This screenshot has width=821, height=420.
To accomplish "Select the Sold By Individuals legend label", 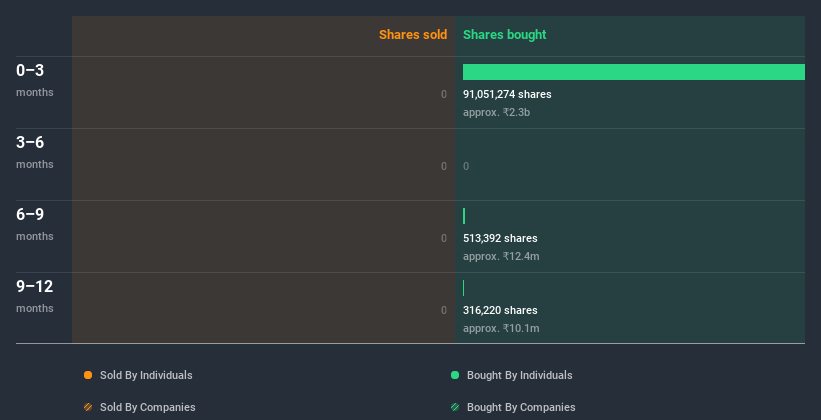I will (x=146, y=375).
